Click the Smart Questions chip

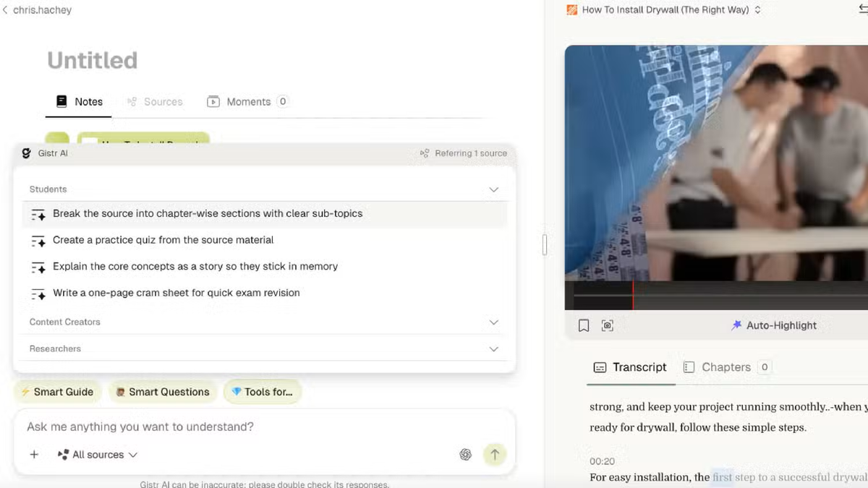163,392
